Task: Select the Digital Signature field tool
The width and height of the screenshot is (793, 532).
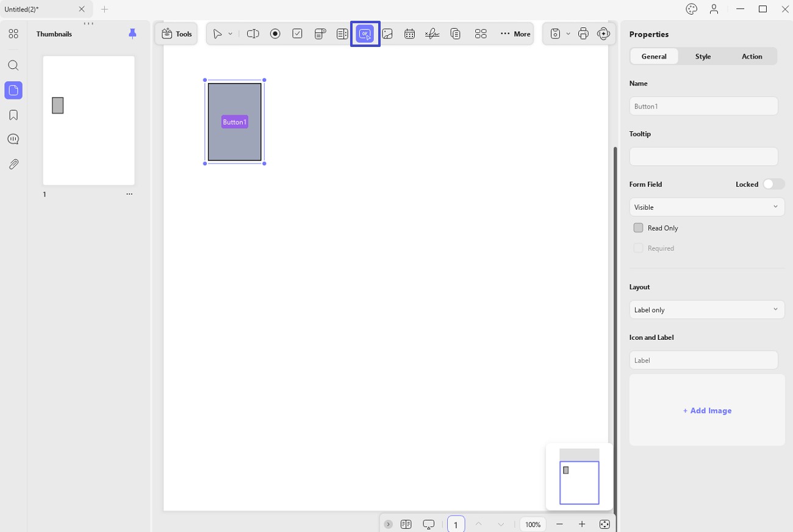Action: pyautogui.click(x=432, y=34)
